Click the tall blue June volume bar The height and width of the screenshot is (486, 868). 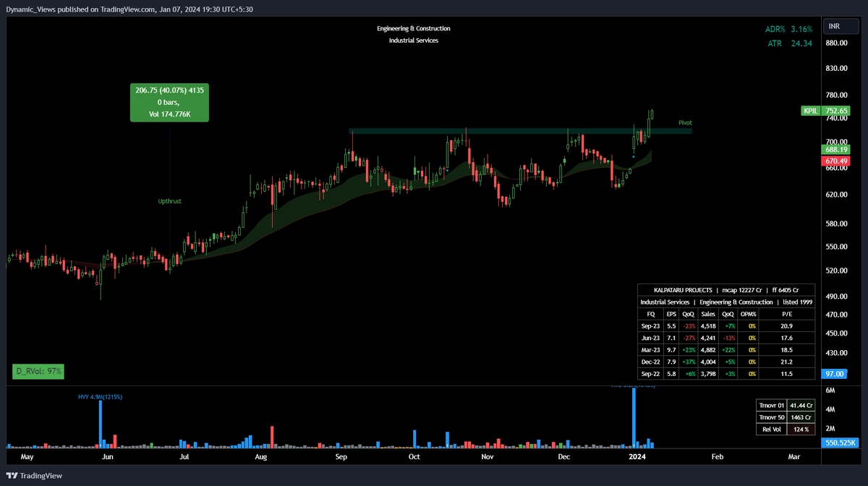pyautogui.click(x=100, y=423)
